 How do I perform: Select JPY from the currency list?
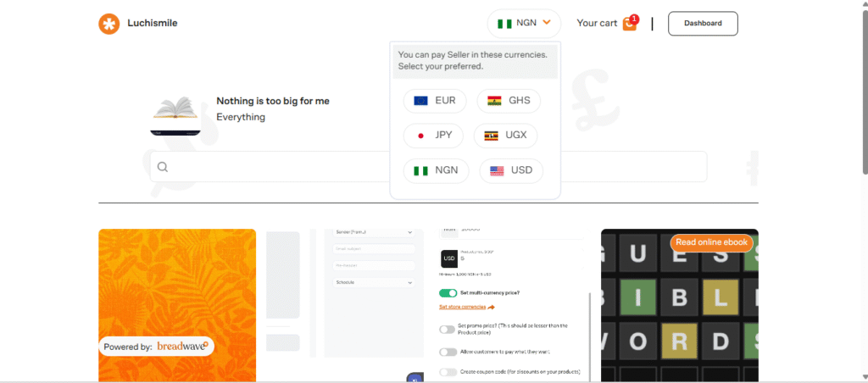(433, 136)
